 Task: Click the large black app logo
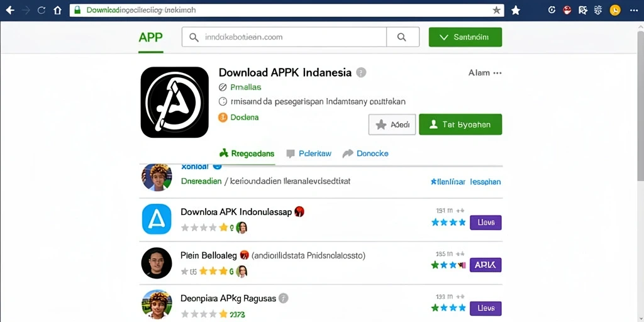[x=175, y=102]
